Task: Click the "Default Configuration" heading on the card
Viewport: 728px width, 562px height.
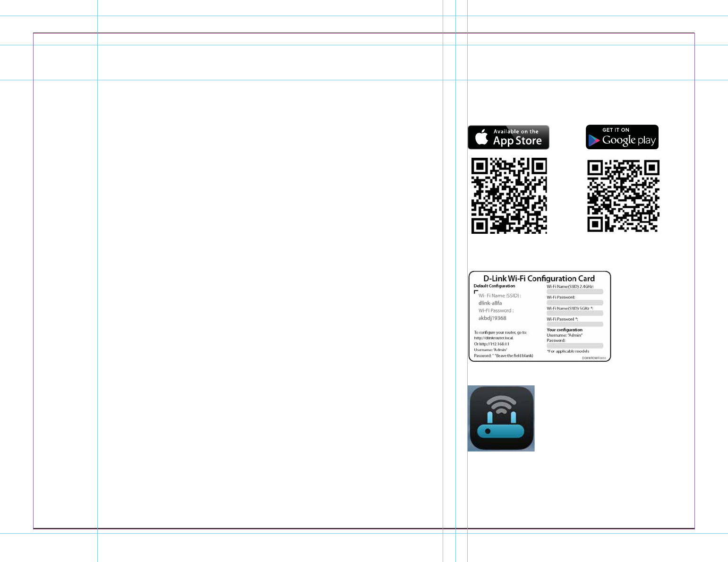Action: pyautogui.click(x=494, y=286)
